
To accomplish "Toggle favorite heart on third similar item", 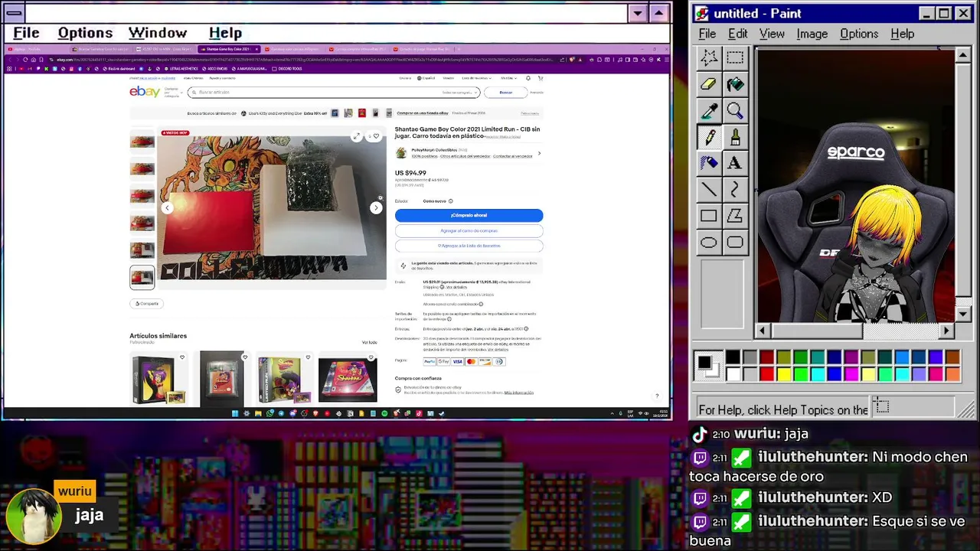I will (308, 357).
